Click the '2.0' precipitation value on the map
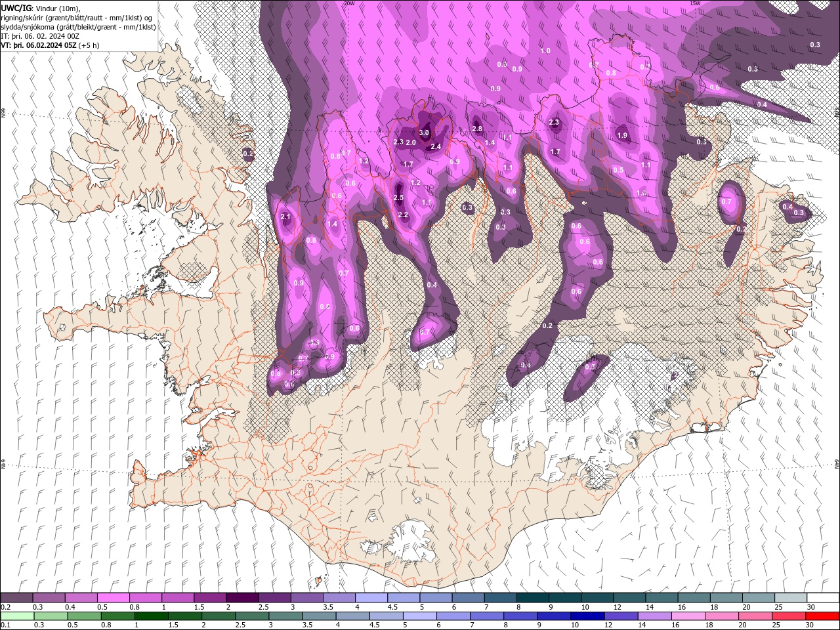The height and width of the screenshot is (630, 840). (411, 142)
